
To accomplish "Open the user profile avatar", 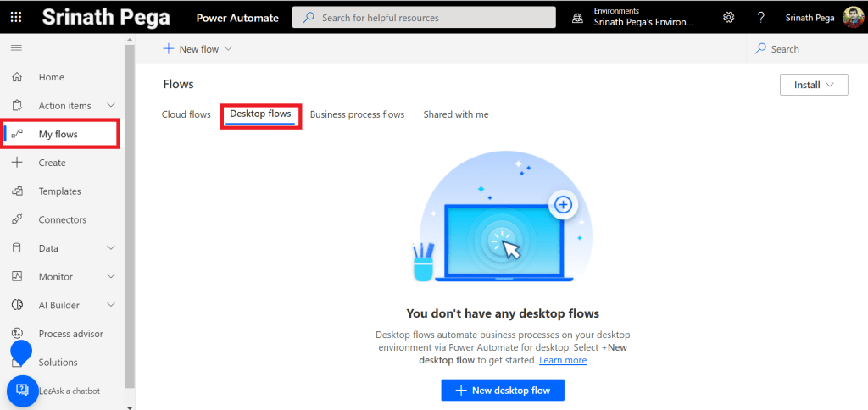I will point(853,18).
